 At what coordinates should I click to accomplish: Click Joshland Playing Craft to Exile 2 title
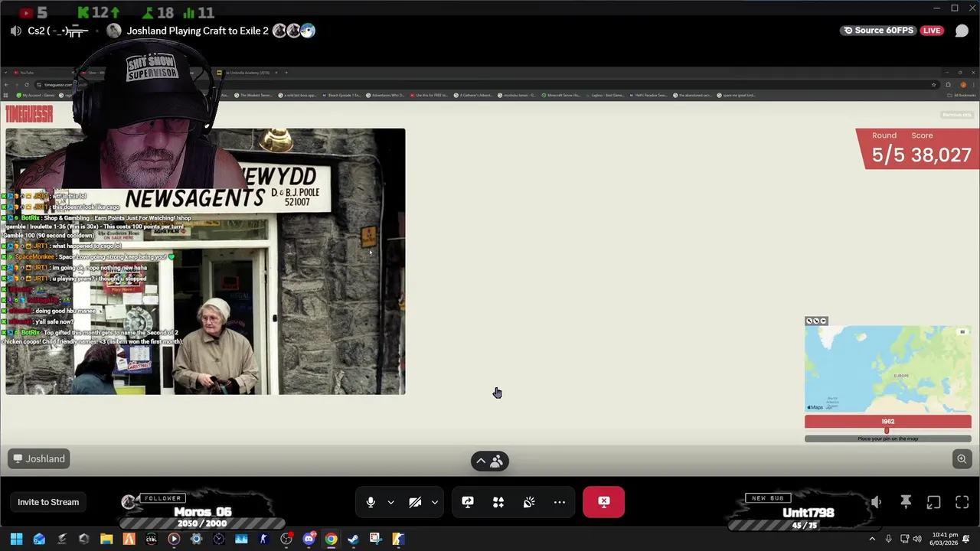click(x=198, y=31)
